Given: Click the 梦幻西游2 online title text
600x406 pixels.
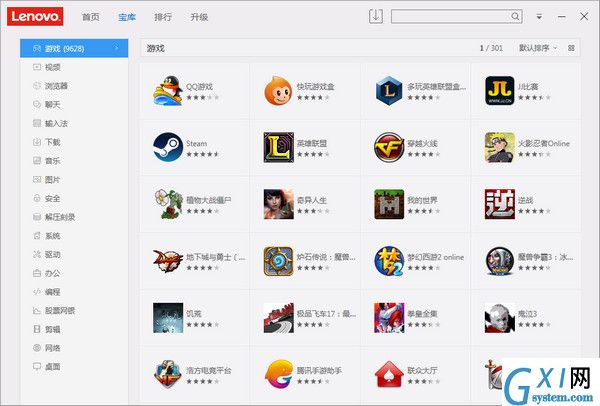Looking at the screenshot, I should (435, 257).
